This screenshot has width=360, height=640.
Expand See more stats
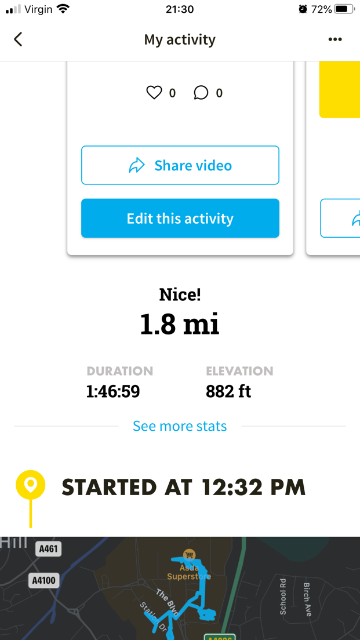(180, 426)
